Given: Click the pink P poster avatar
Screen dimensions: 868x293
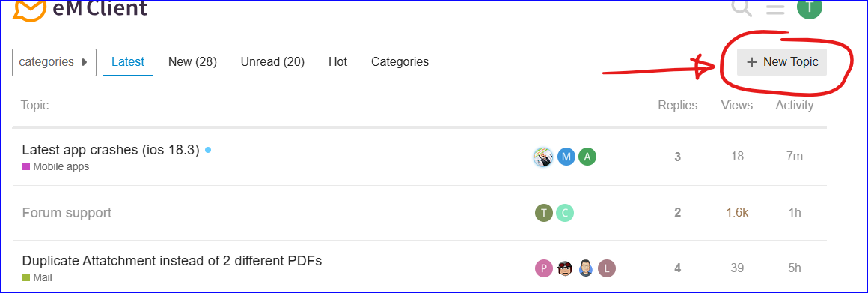Looking at the screenshot, I should [x=544, y=268].
